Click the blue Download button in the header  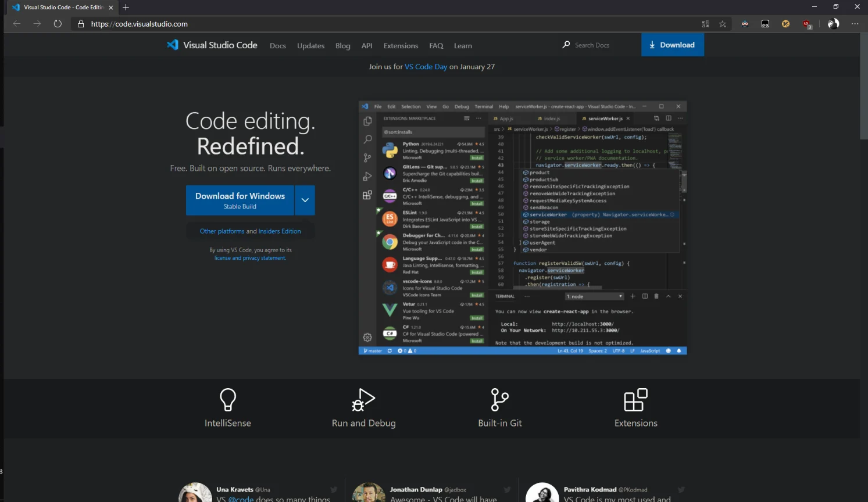pyautogui.click(x=672, y=45)
